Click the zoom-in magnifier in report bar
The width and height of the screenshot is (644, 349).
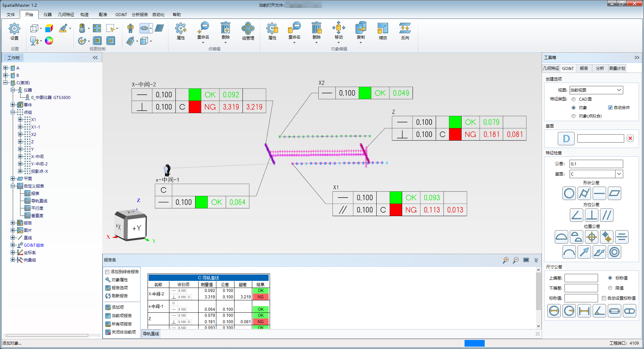click(505, 260)
